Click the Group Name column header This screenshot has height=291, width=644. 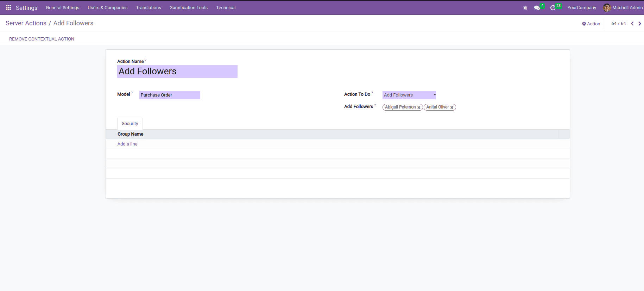[130, 134]
